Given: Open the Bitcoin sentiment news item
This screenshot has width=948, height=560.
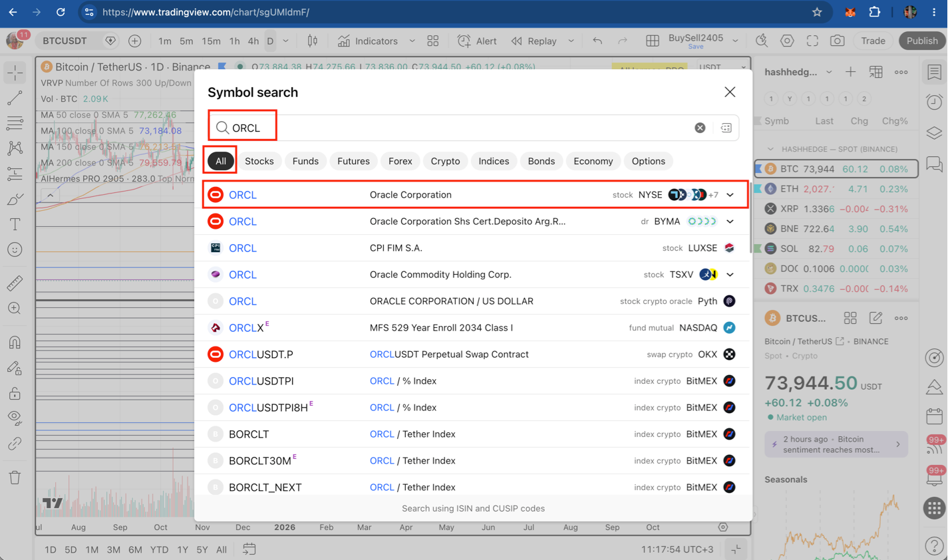Looking at the screenshot, I should click(x=836, y=444).
